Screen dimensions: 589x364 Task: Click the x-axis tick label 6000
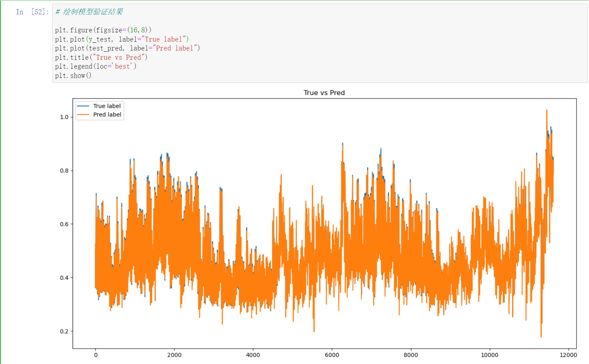(x=332, y=355)
